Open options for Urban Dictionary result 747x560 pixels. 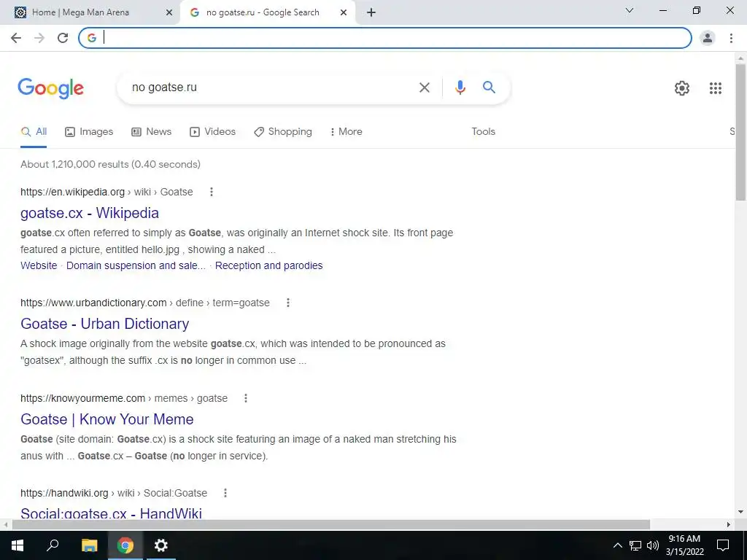pos(287,303)
